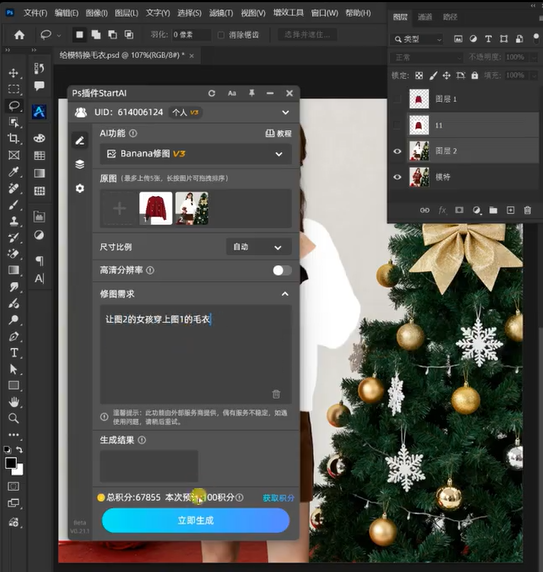Image resolution: width=543 pixels, height=572 pixels.
Task: Show the layer named 11
Action: [397, 125]
